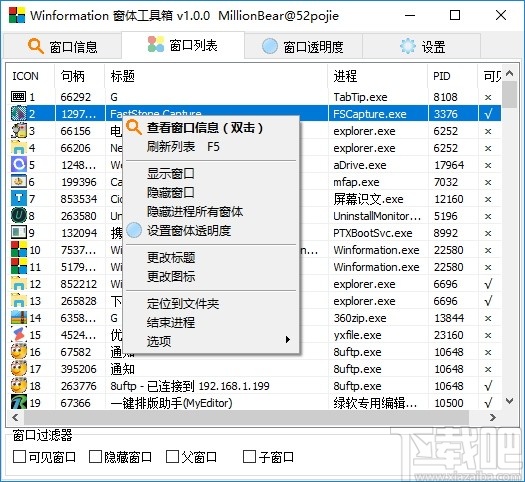This screenshot has height=482, width=525.
Task: Click the Winformation icon in row 10
Action: pos(18,249)
